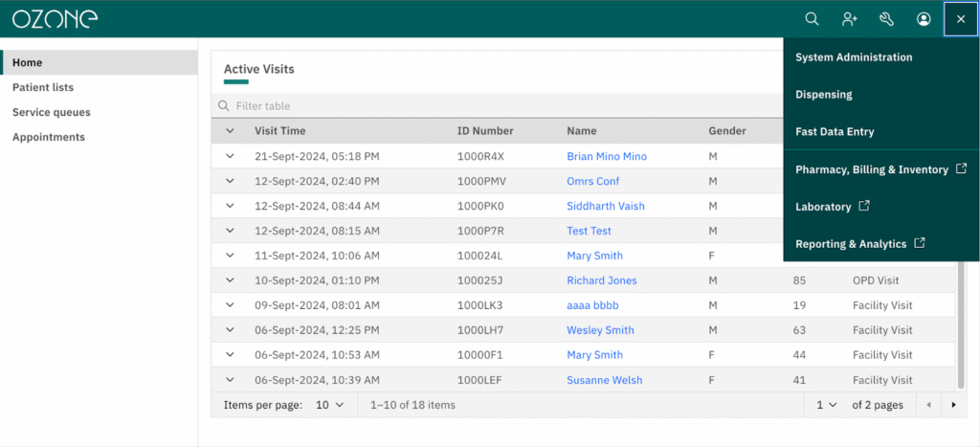This screenshot has height=447, width=980.
Task: Click the Filter table input field
Action: (497, 106)
